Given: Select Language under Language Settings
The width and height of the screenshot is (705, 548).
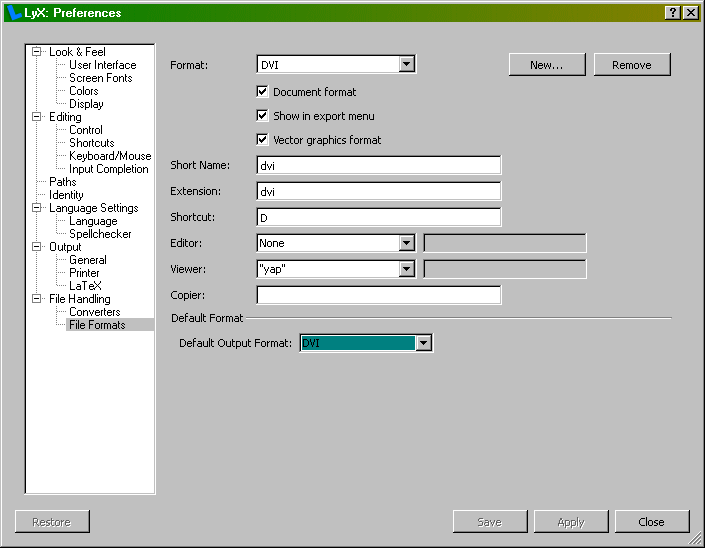Looking at the screenshot, I should (x=93, y=221).
